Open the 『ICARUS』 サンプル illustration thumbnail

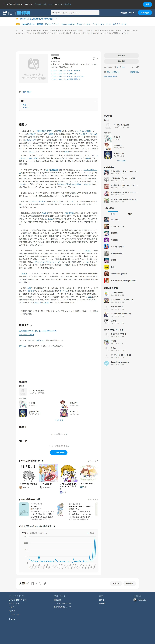coord(28,473)
